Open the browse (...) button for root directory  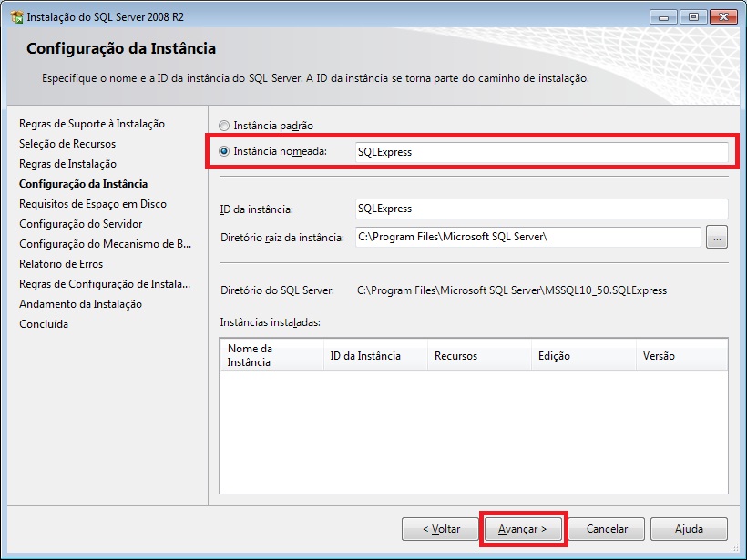click(717, 237)
